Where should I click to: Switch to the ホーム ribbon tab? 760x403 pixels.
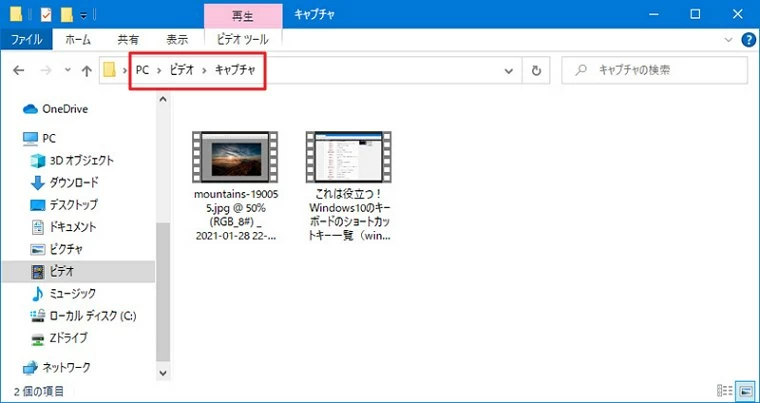(x=78, y=40)
